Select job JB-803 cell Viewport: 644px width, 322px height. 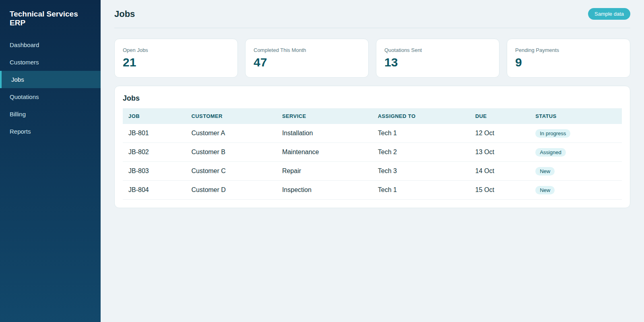[138, 171]
